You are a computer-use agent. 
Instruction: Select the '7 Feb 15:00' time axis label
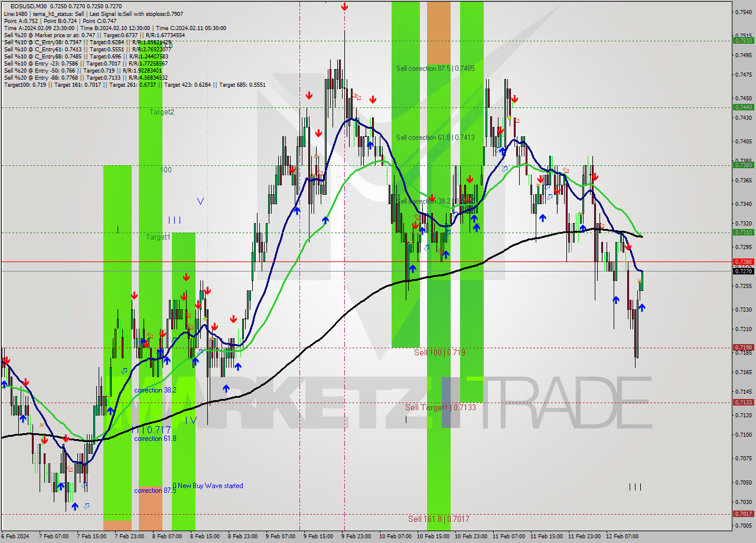click(92, 537)
